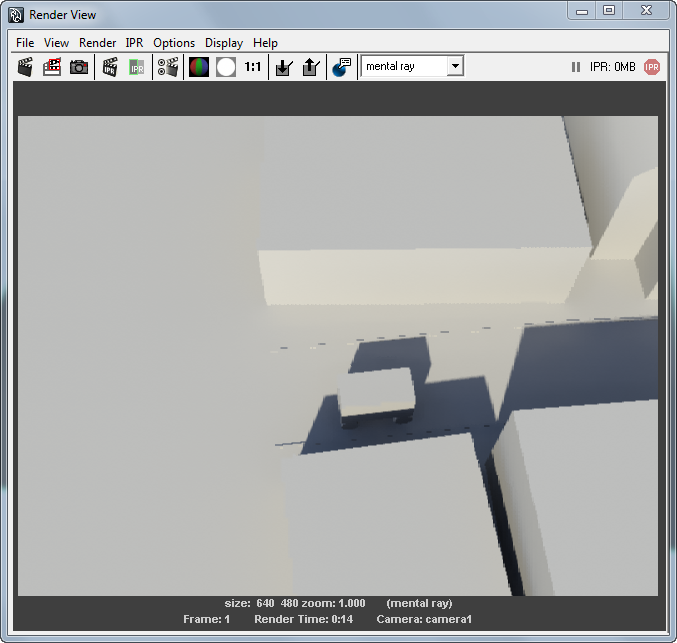The width and height of the screenshot is (677, 643).
Task: Start IPR render with the IPR clapperboard icon
Action: coord(110,67)
